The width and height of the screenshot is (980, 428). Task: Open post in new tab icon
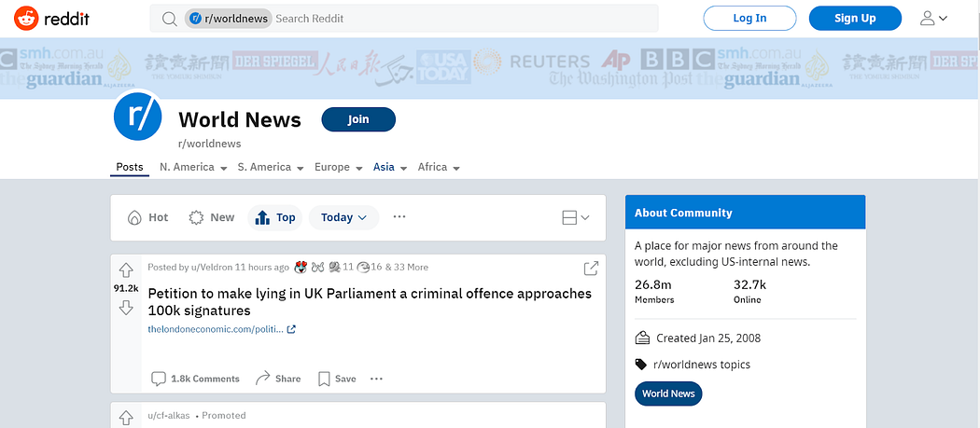(x=591, y=269)
